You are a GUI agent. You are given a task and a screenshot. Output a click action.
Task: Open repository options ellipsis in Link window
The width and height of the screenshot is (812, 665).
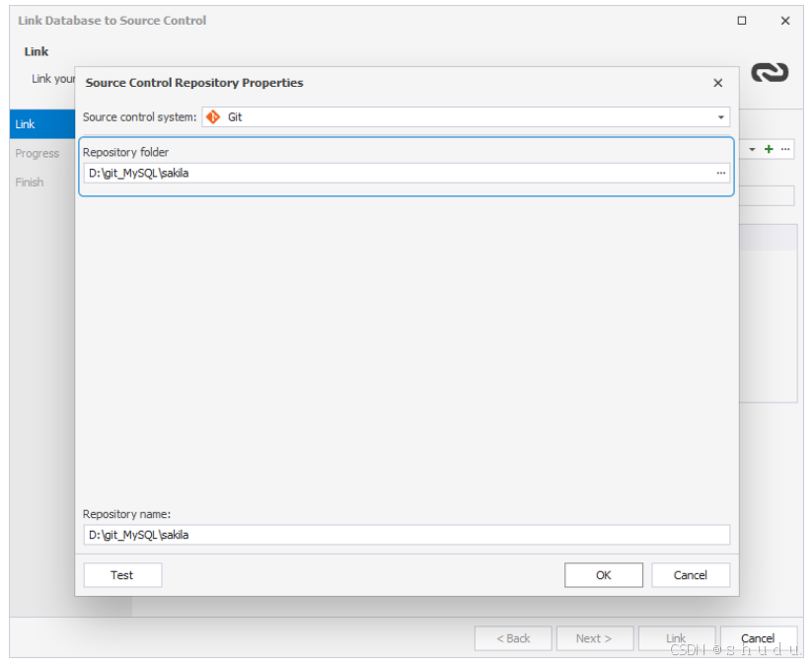point(785,149)
